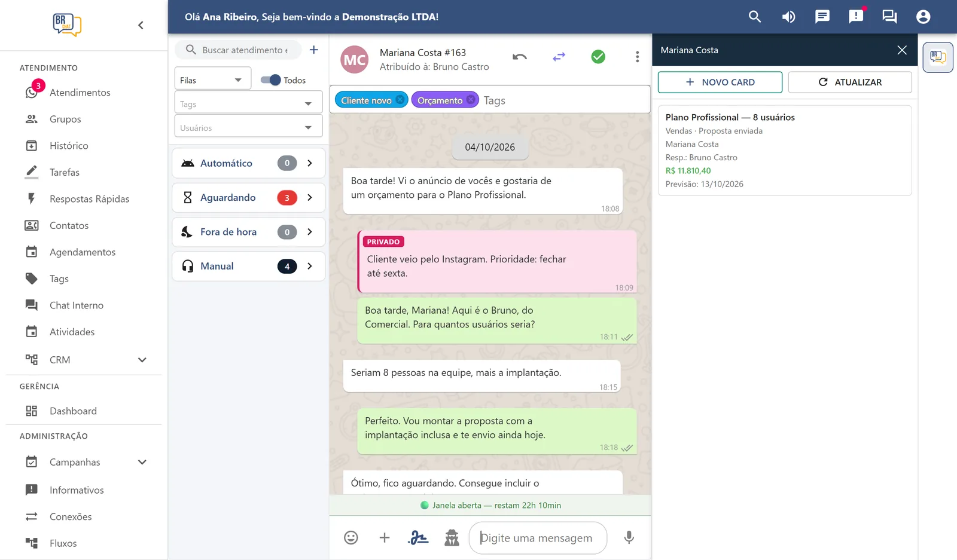Open search from the top header bar
Screen dimensions: 957x560
(x=755, y=17)
